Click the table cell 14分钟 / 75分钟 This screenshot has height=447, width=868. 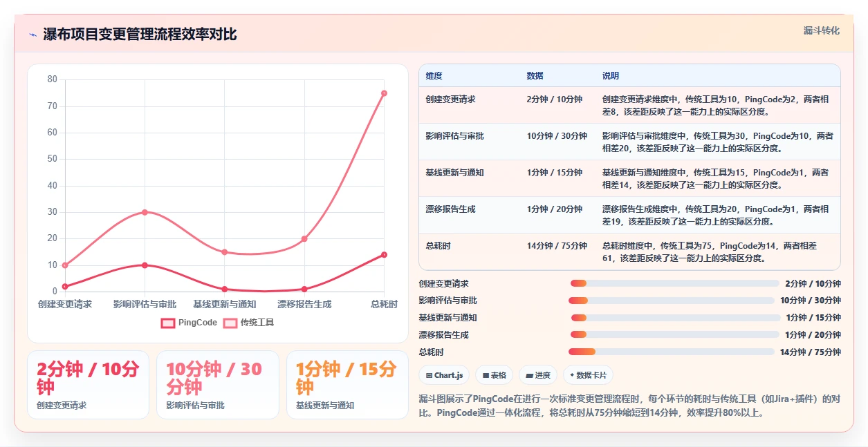click(x=557, y=246)
